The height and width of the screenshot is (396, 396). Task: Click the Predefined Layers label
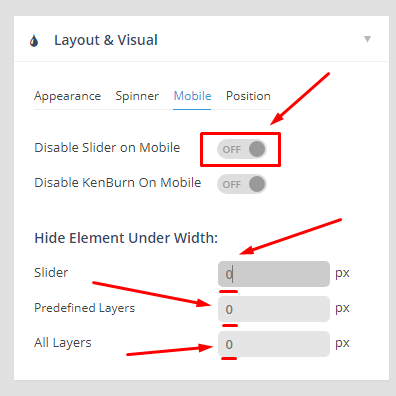84,308
